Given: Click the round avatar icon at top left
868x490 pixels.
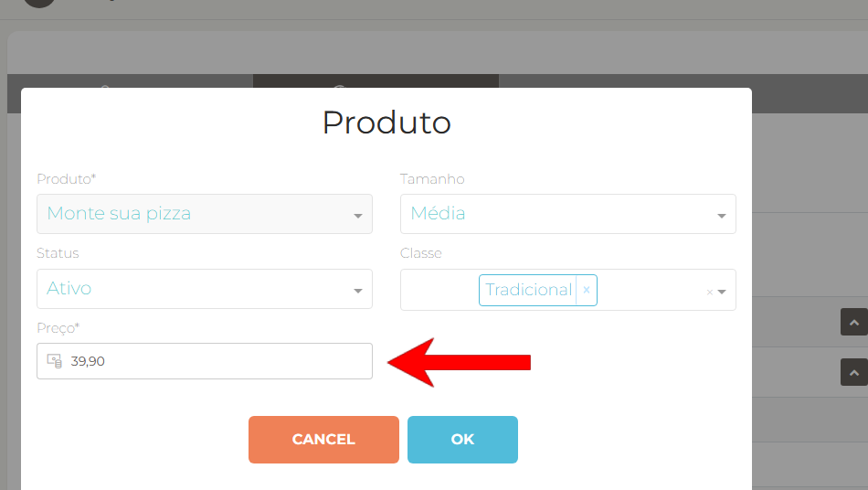Looking at the screenshot, I should tap(39, 3).
